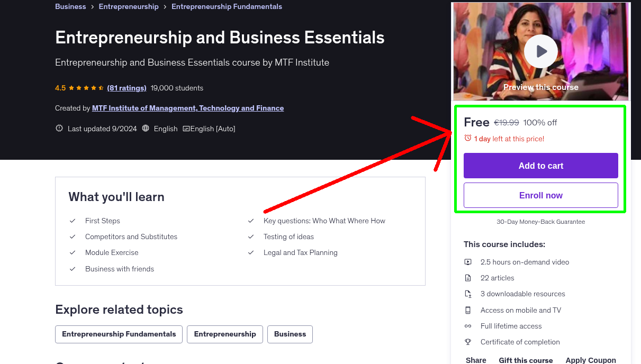Click the 4.5 rating number
Image resolution: width=641 pixels, height=364 pixels.
click(x=60, y=88)
